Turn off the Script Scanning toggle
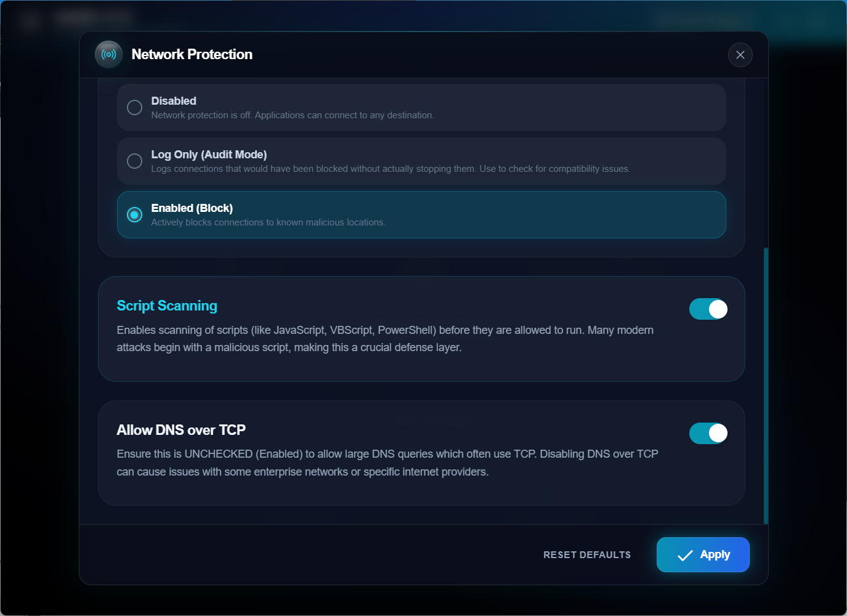847x616 pixels. (x=708, y=309)
